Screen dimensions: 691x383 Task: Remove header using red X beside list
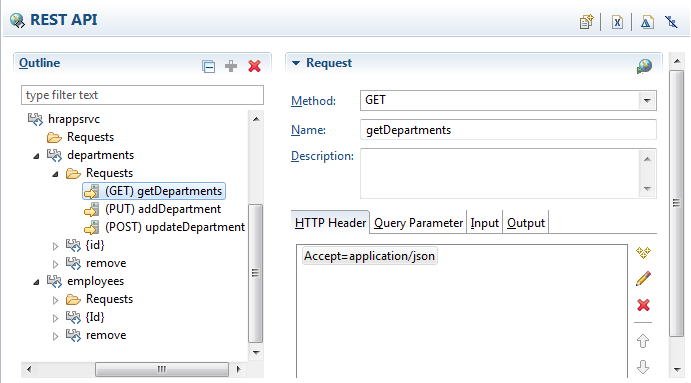tap(643, 305)
